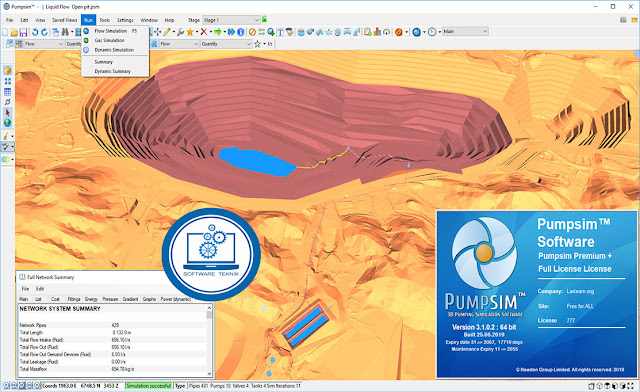Image resolution: width=640 pixels, height=392 pixels.
Task: Open the Tools menu
Action: [x=104, y=20]
